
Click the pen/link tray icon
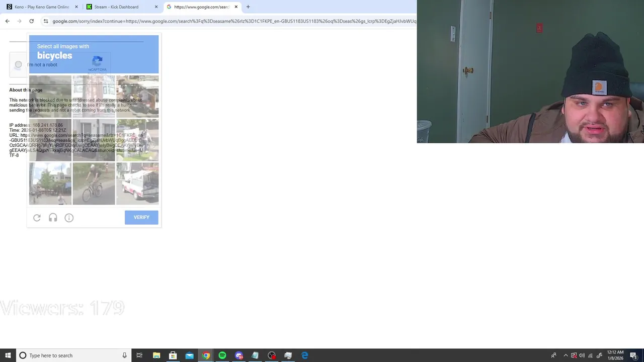tap(599, 355)
